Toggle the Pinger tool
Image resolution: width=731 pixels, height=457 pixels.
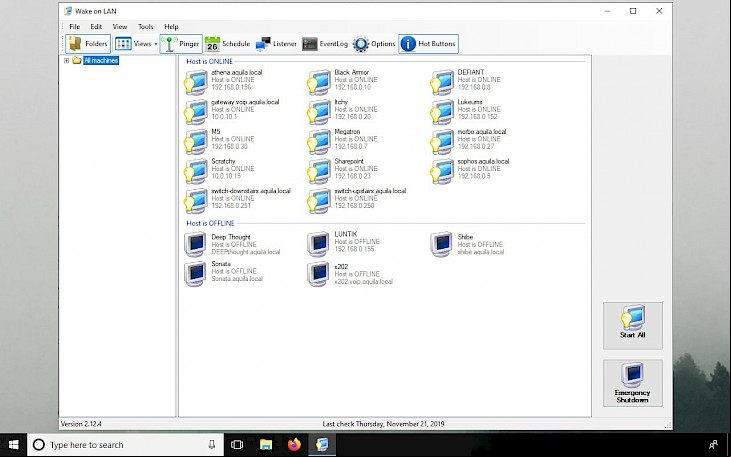(x=181, y=44)
